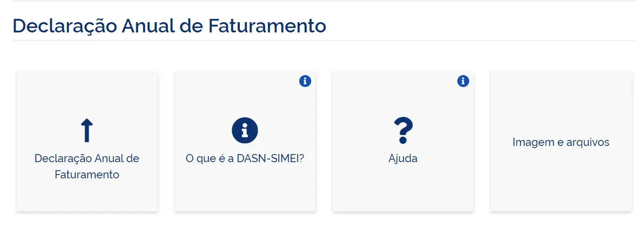Click the horizontal divider line under the heading

pyautogui.click(x=325, y=41)
